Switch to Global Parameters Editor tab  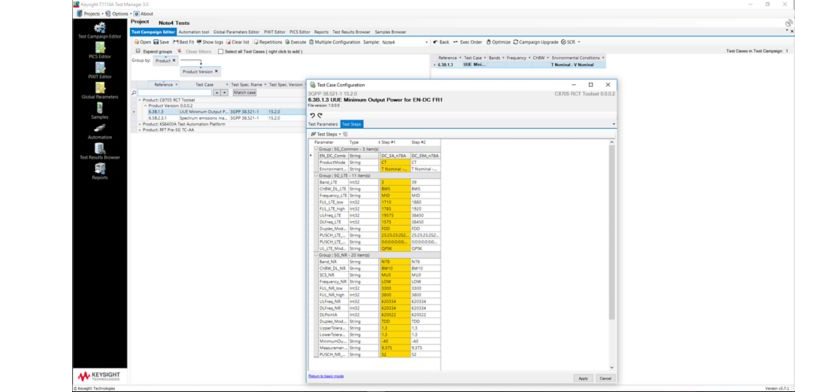236,32
